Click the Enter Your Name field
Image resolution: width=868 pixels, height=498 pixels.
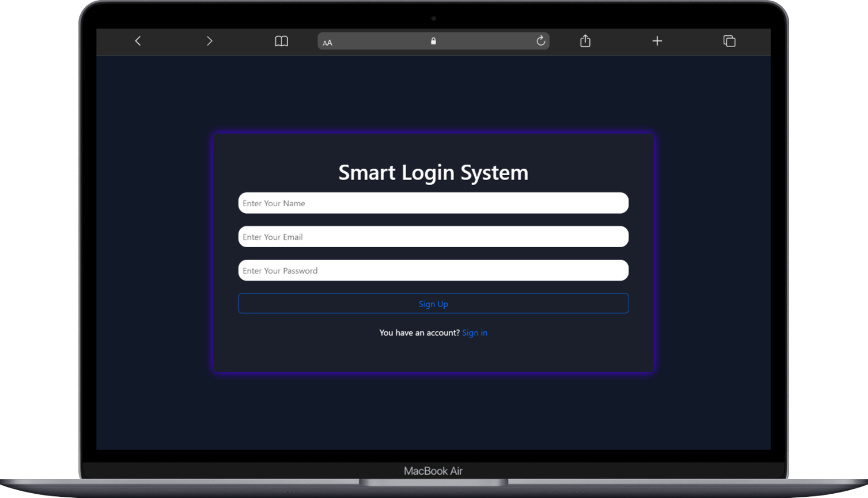click(x=433, y=203)
